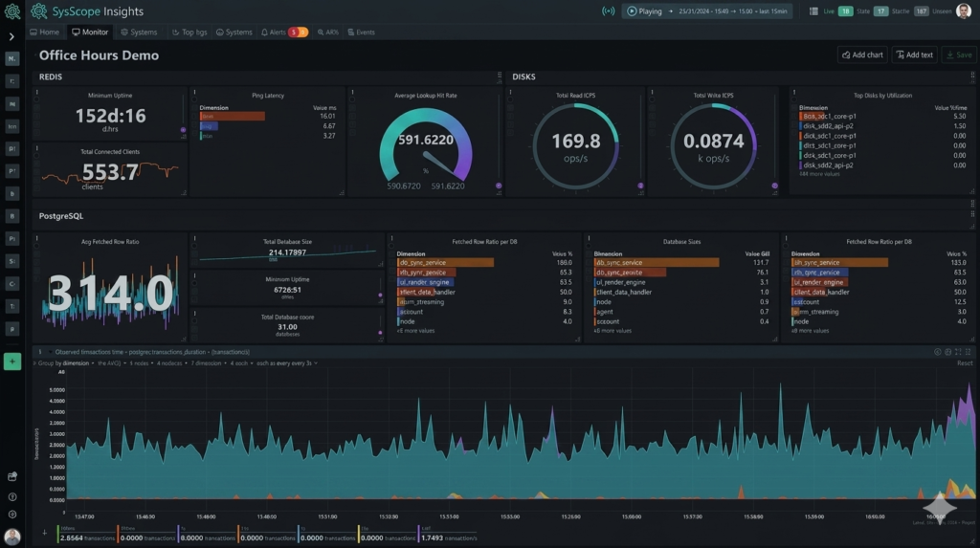Open the notifications icon in the lower sidebar

point(11,477)
